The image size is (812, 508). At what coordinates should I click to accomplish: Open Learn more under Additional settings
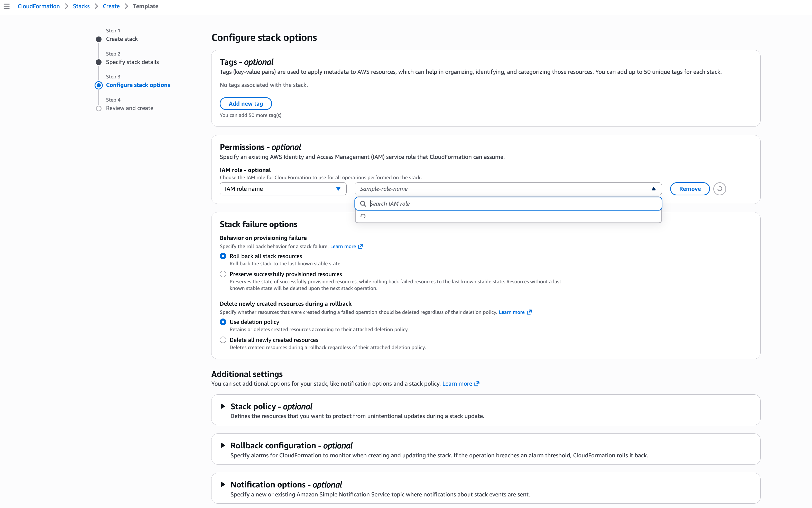[x=458, y=383]
